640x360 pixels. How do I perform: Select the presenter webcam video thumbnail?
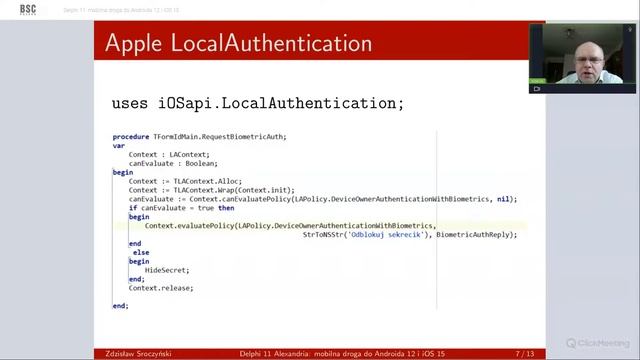pyautogui.click(x=582, y=58)
